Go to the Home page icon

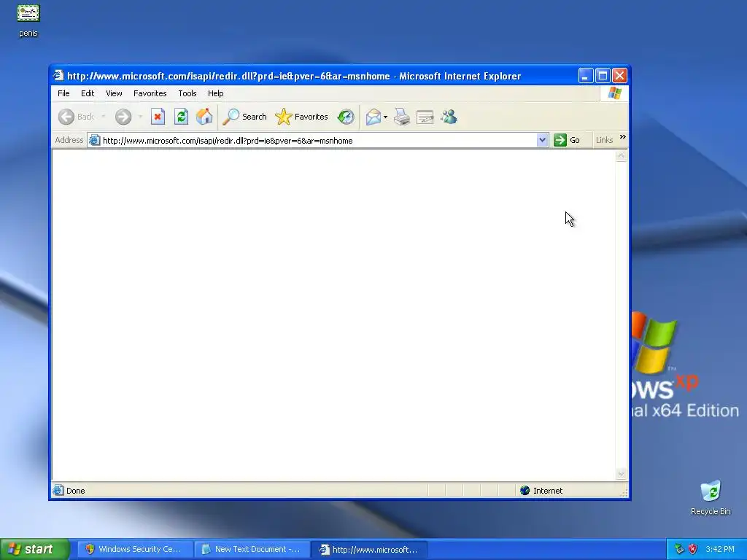point(204,117)
